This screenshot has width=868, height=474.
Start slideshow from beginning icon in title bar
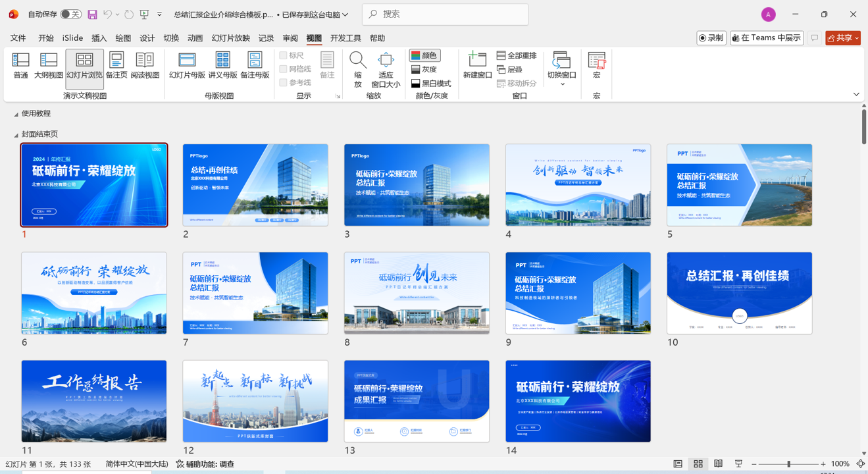tap(144, 14)
